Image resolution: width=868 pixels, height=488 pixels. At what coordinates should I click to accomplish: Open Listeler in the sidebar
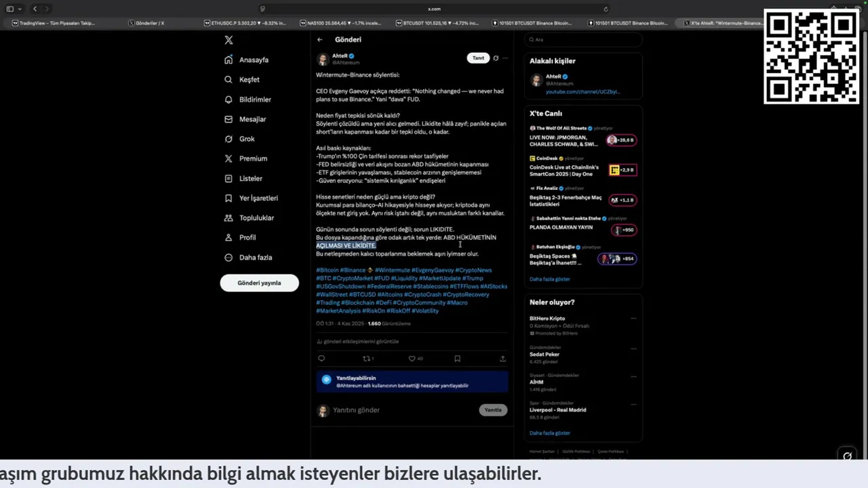pos(243,178)
